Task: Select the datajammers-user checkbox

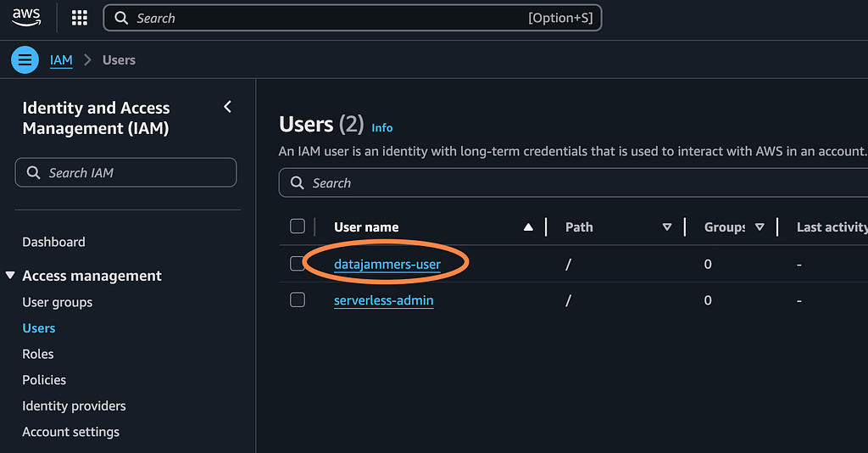Action: 298,264
